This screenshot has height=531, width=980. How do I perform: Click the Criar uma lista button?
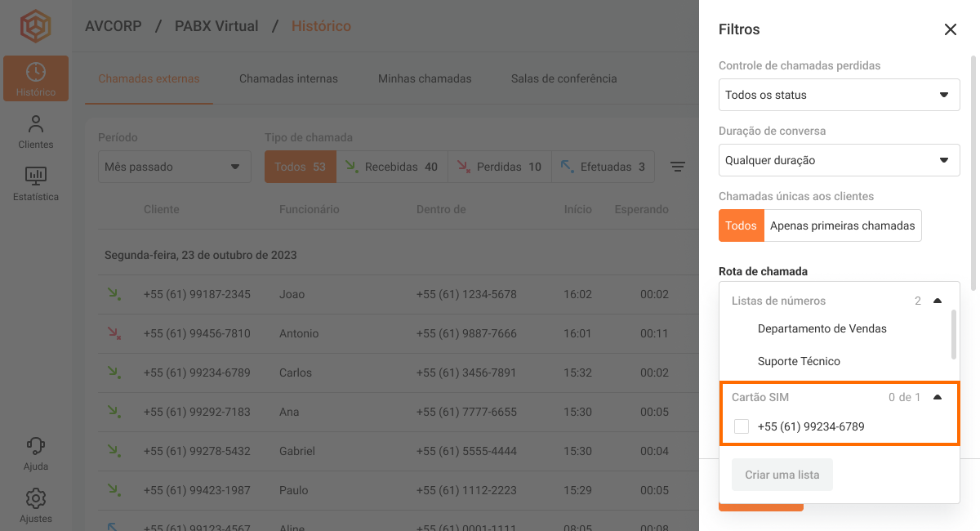point(782,475)
